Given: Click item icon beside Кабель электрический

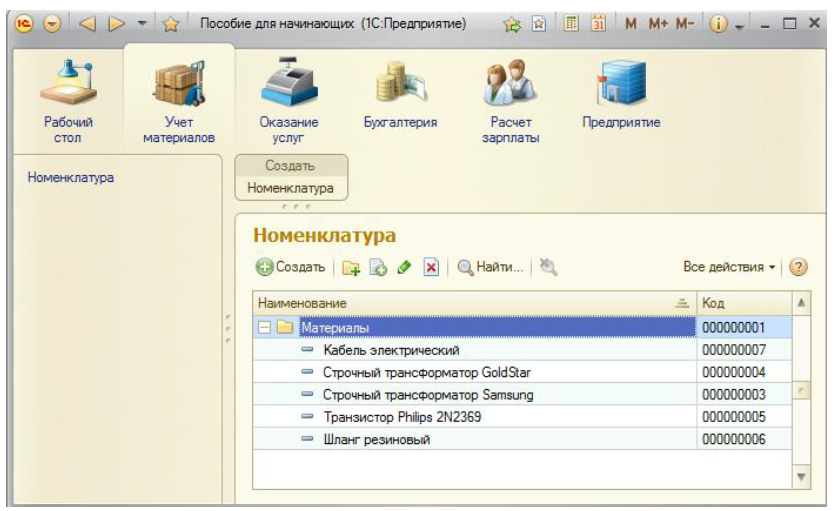Looking at the screenshot, I should pyautogui.click(x=307, y=349).
